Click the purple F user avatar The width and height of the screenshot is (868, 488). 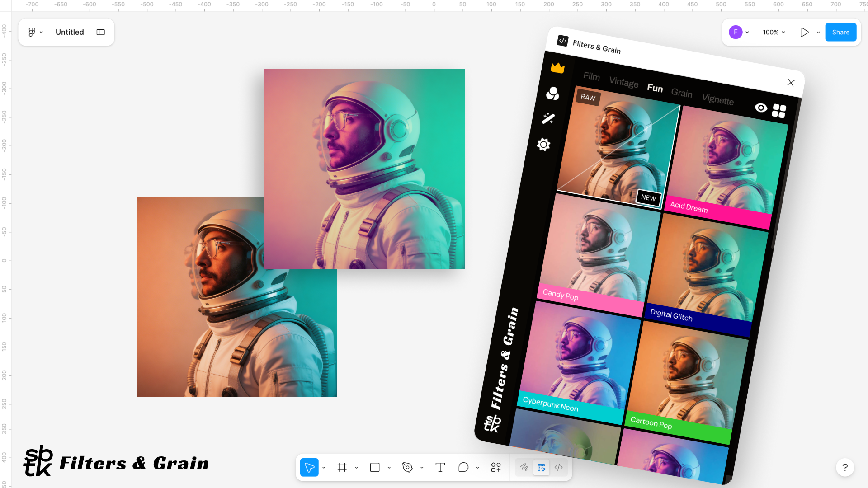click(x=736, y=32)
